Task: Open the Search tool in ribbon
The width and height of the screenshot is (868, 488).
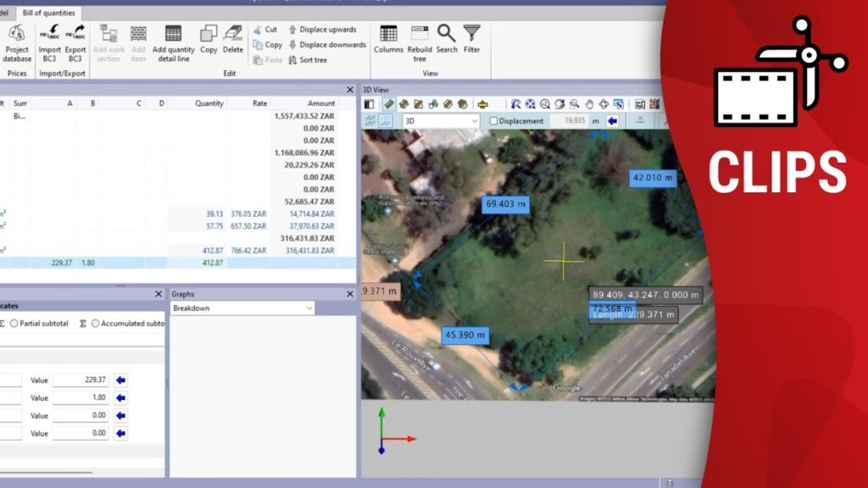Action: tap(447, 40)
